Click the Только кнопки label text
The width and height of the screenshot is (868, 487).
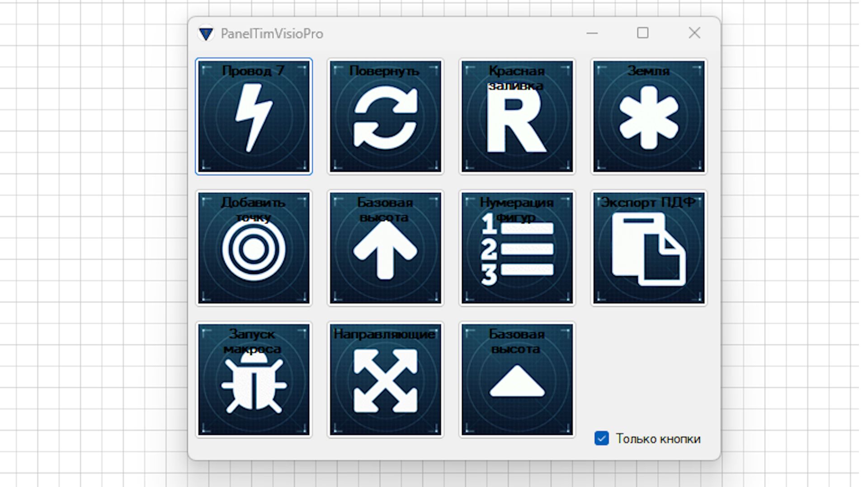(658, 439)
